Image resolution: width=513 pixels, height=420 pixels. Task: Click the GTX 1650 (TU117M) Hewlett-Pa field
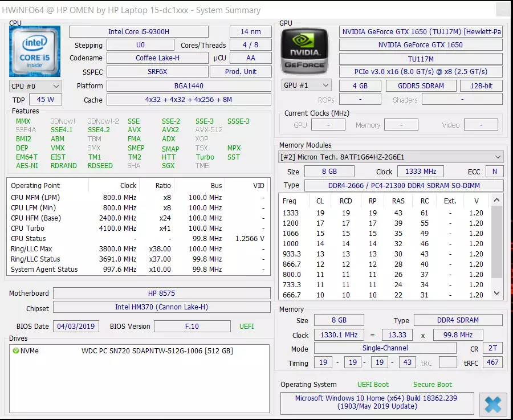click(421, 32)
